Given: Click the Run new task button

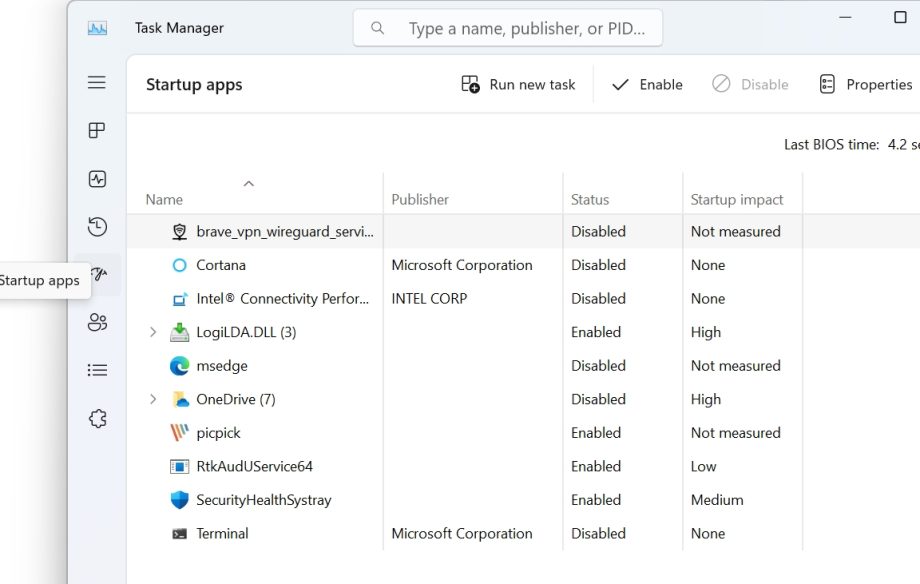Looking at the screenshot, I should coord(518,84).
